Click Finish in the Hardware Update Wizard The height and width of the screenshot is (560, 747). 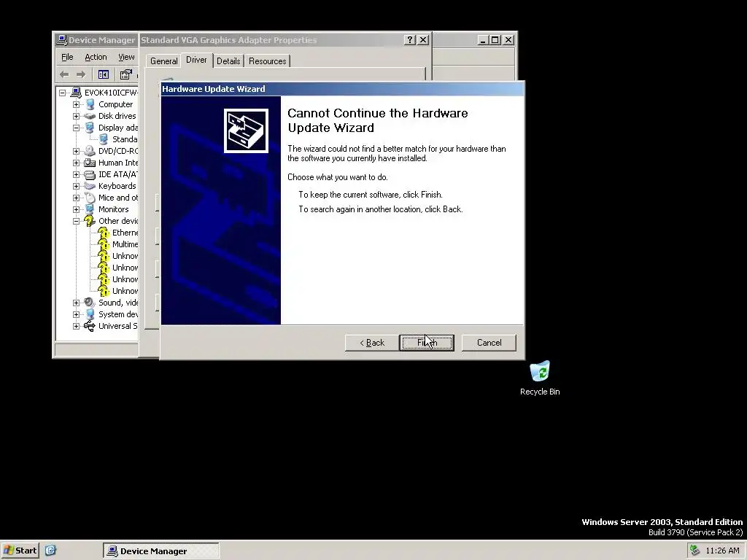pyautogui.click(x=427, y=343)
